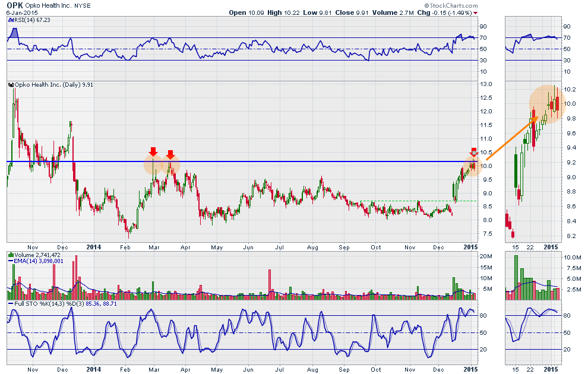Click the 22 date label under the inset price panel
Screen dimensions: 588x374
click(530, 248)
